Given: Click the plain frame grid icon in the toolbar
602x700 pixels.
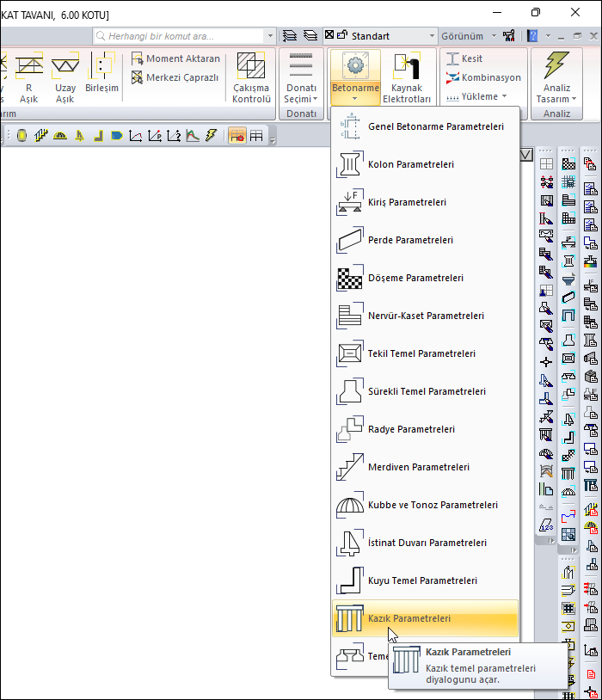Looking at the screenshot, I should tap(256, 136).
